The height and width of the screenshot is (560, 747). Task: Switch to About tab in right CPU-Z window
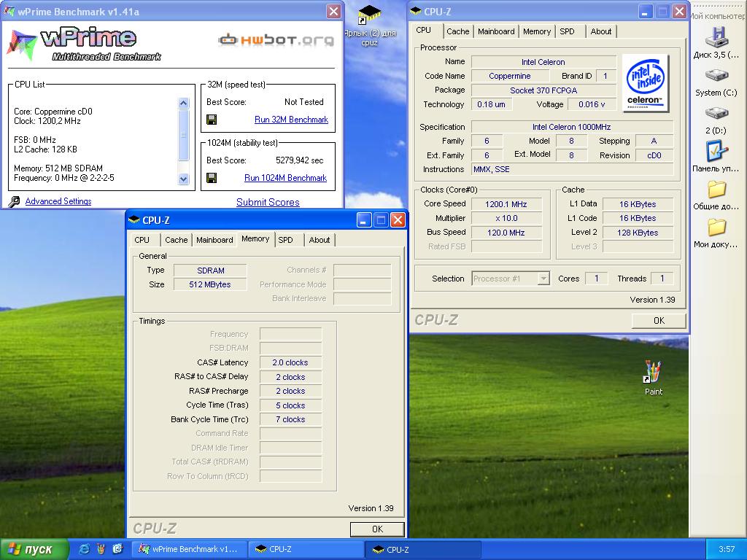601,31
